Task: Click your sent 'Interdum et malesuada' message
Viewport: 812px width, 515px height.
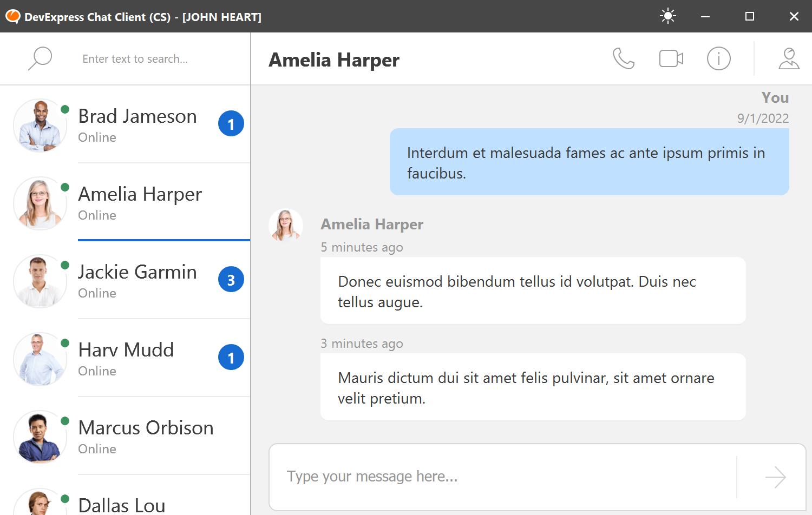Action: (589, 162)
